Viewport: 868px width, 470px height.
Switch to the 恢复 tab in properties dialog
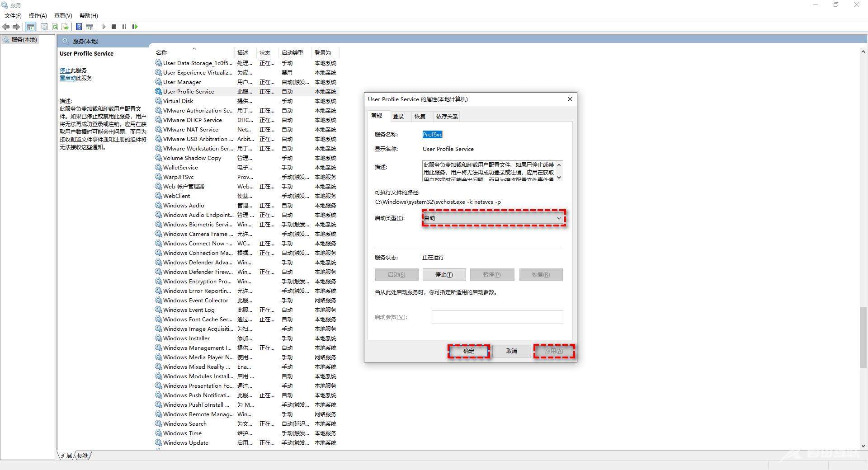point(420,117)
